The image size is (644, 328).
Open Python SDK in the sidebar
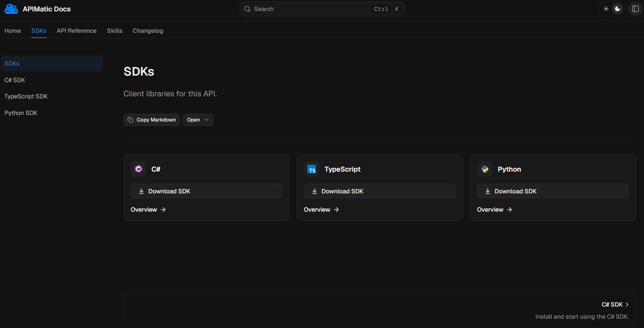coord(52,113)
